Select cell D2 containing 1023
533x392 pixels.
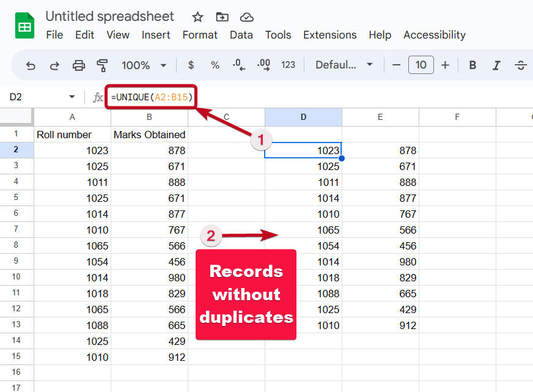pos(303,150)
